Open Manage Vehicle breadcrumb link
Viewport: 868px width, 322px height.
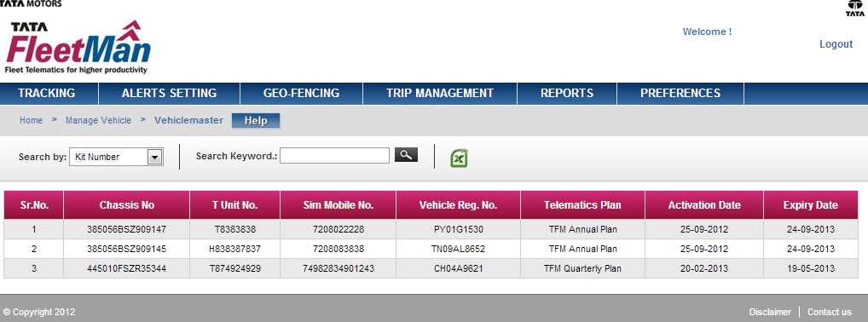[99, 121]
